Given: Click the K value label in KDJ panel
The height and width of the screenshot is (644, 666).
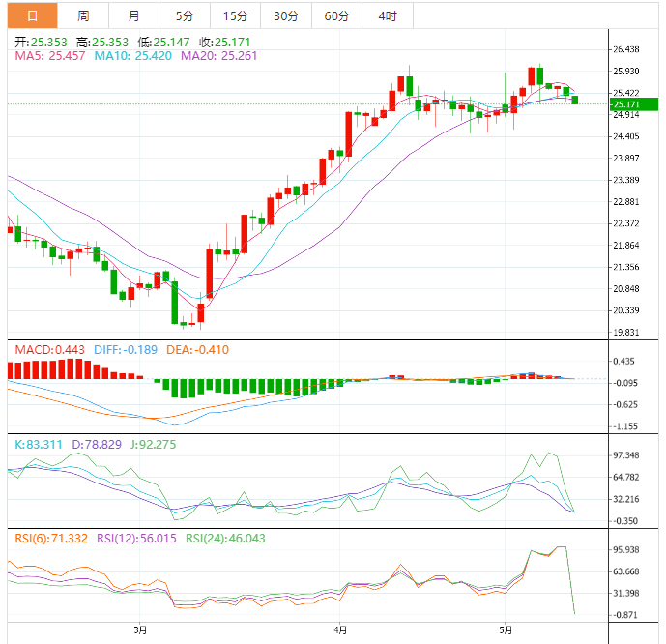Looking at the screenshot, I should (x=39, y=444).
